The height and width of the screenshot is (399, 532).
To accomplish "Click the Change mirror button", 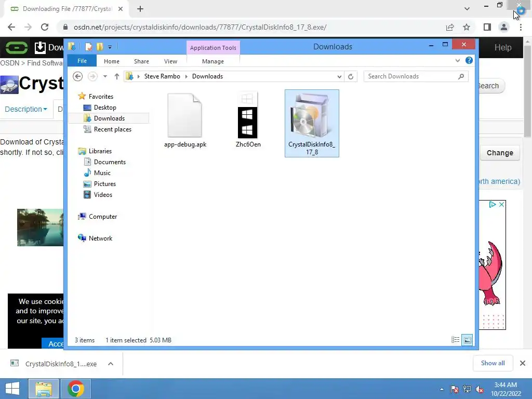I will pos(500,153).
